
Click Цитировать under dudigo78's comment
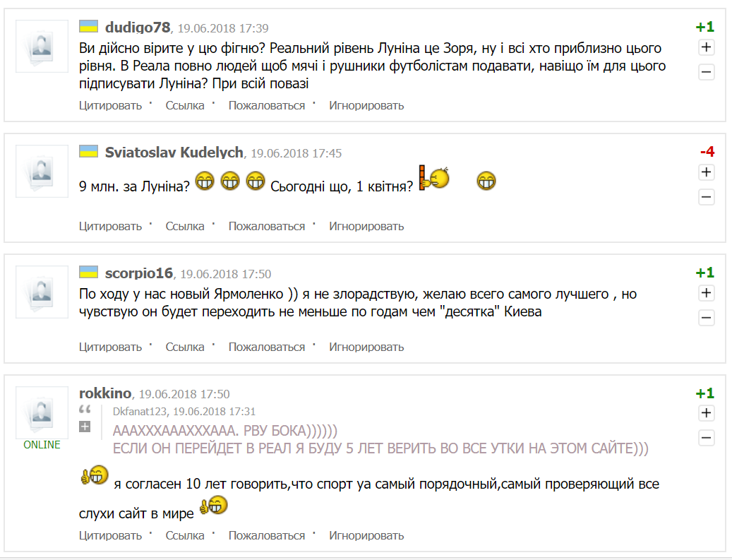point(110,105)
